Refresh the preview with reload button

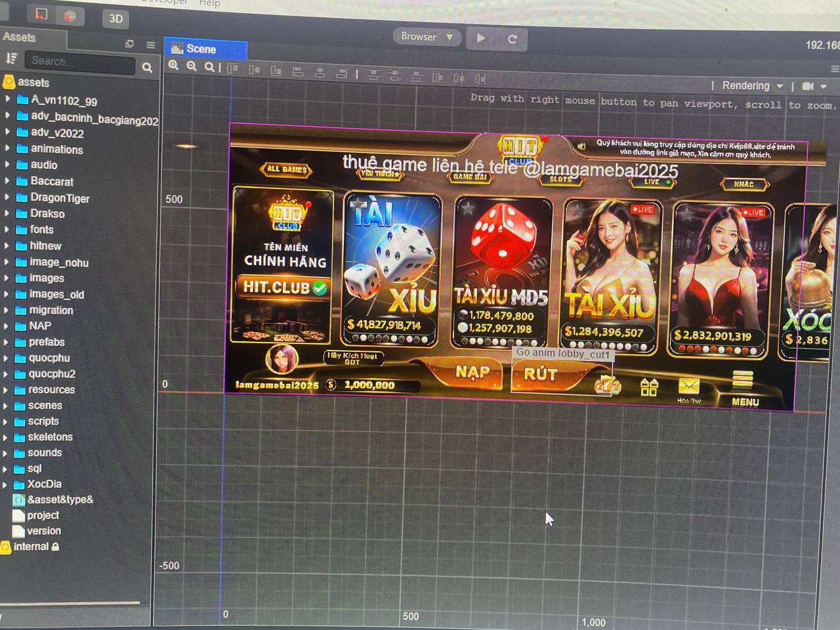(512, 39)
